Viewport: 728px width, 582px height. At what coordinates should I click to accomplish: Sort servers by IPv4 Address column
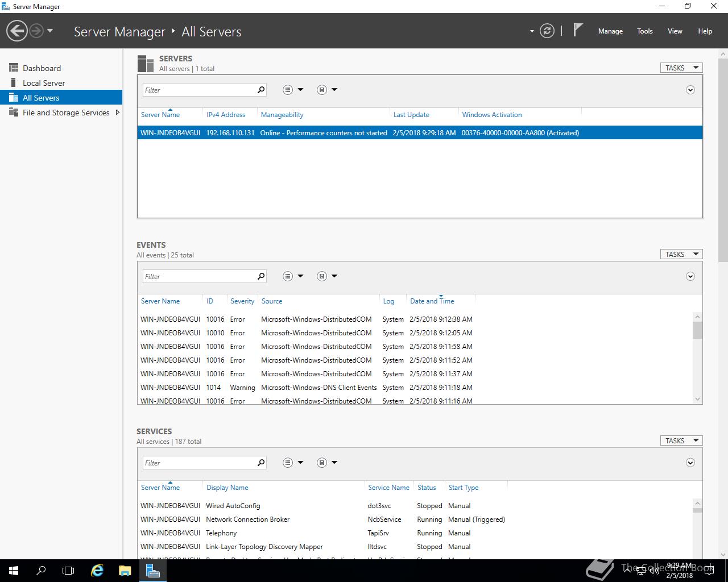226,115
